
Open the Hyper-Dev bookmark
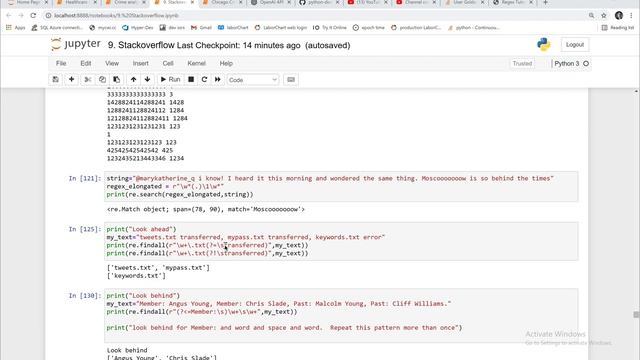coord(138,28)
